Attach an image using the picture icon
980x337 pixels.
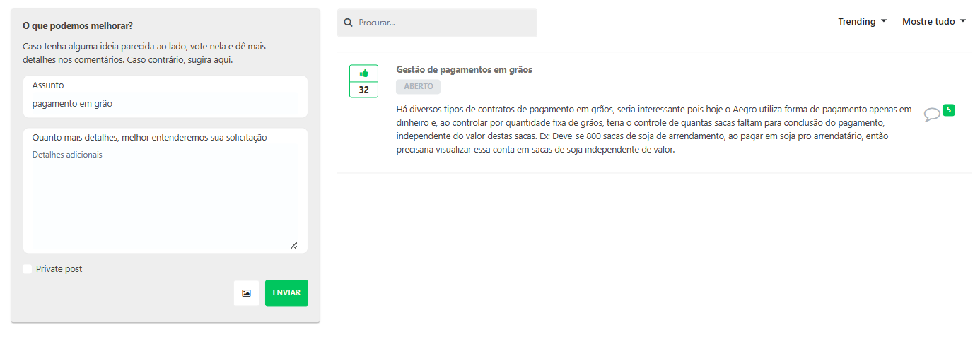tap(246, 293)
